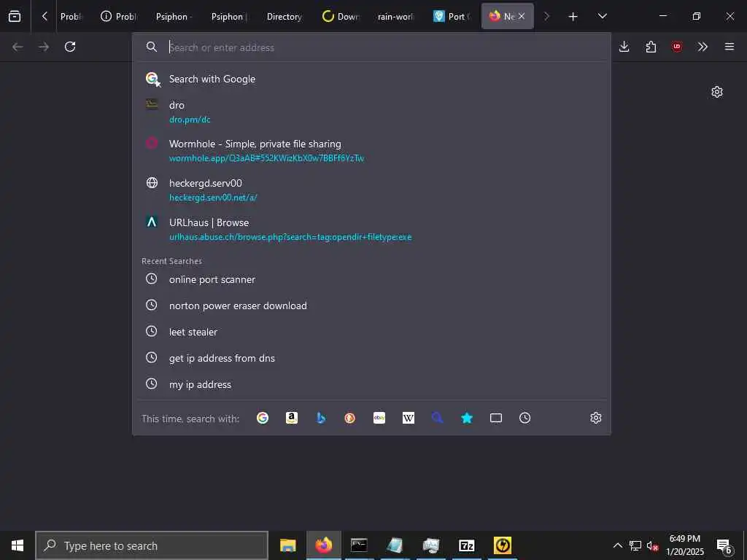Focus the search or enter address field
Image resolution: width=747 pixels, height=560 pixels.
pos(371,47)
